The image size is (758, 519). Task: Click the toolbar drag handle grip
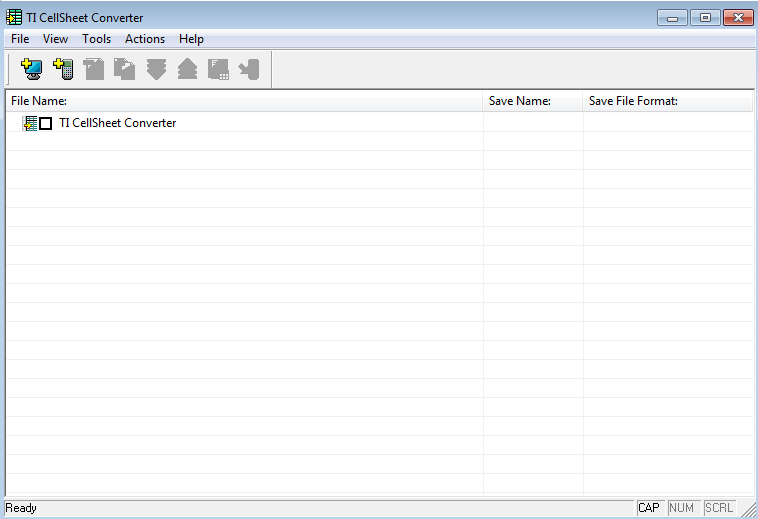9,69
